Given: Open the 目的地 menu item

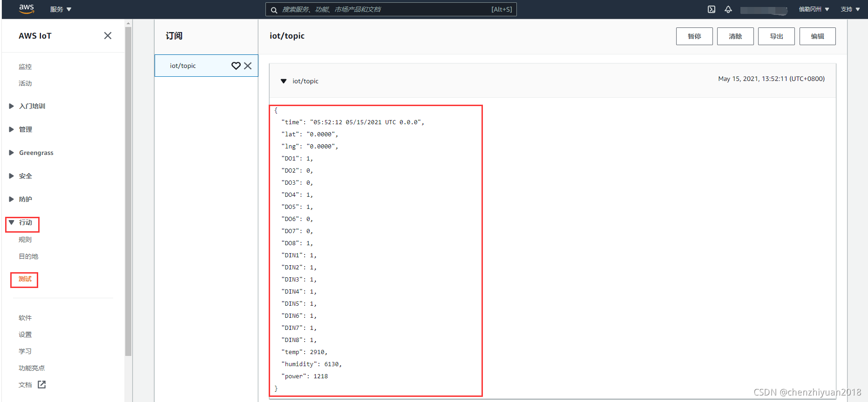Looking at the screenshot, I should coord(28,256).
